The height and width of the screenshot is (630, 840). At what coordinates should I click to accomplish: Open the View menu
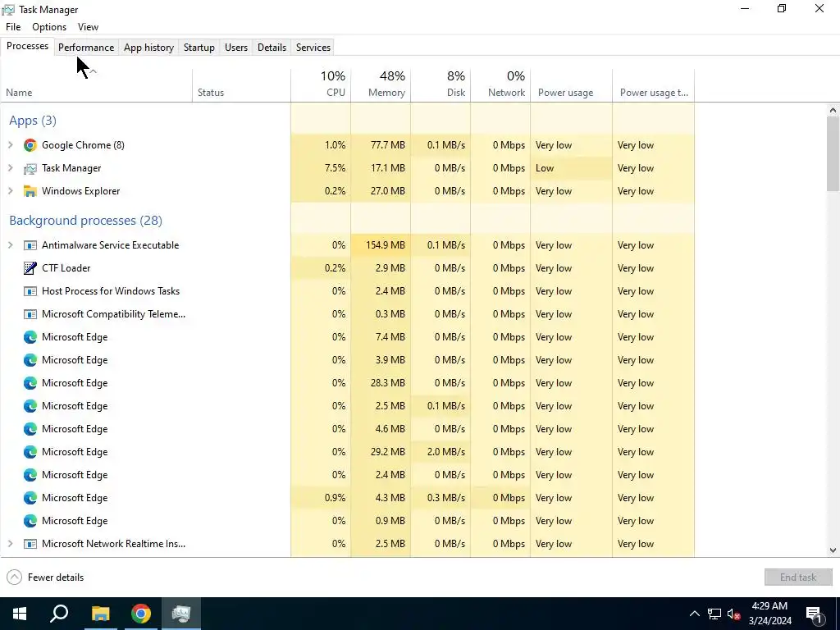point(88,27)
